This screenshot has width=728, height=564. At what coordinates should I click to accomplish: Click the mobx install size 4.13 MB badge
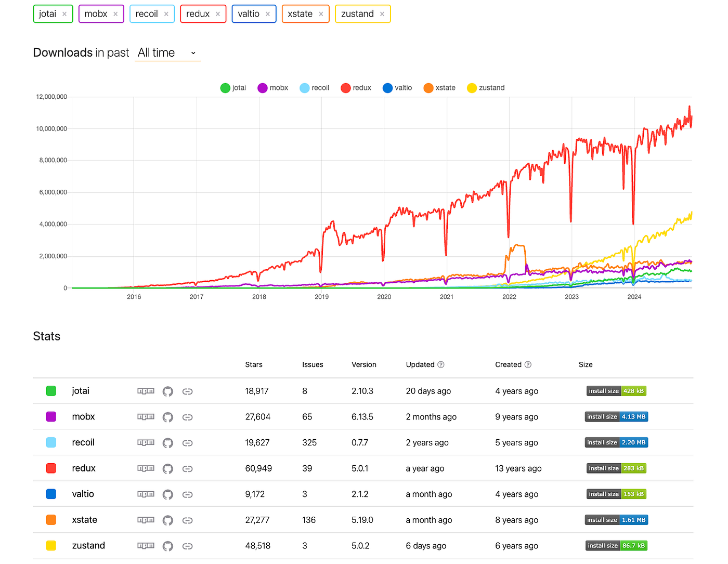(616, 417)
